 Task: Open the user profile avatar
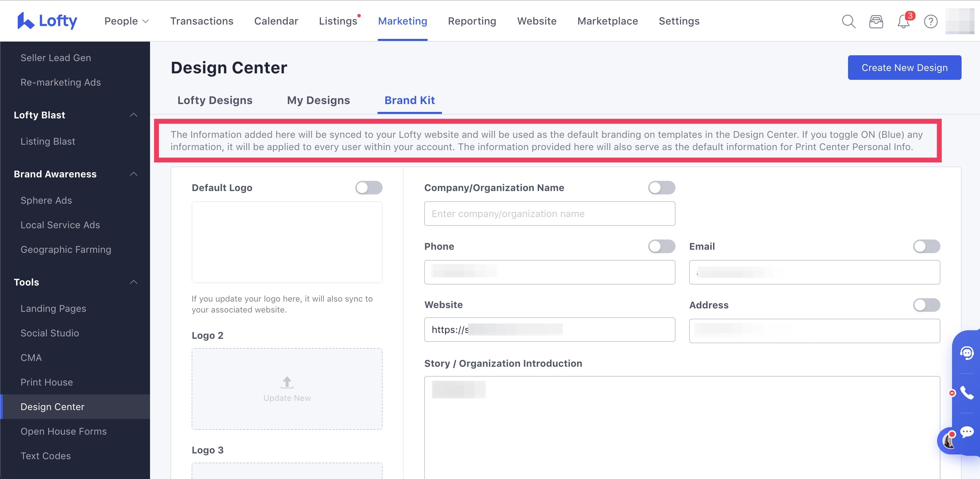click(x=960, y=21)
